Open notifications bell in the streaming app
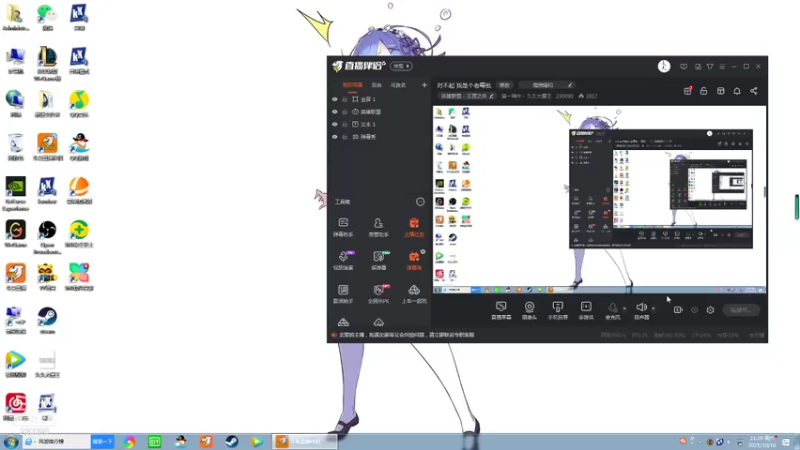The height and width of the screenshot is (450, 800). coord(737,91)
